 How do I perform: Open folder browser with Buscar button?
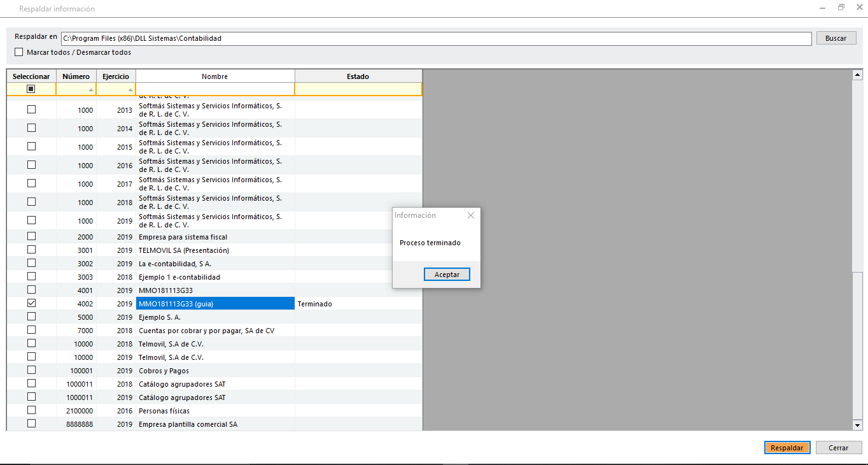tap(836, 38)
